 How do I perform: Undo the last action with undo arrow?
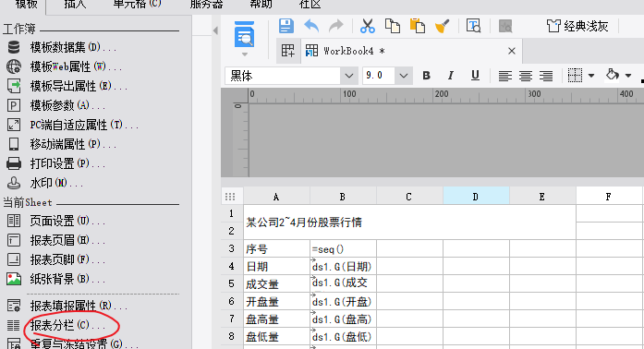(311, 26)
